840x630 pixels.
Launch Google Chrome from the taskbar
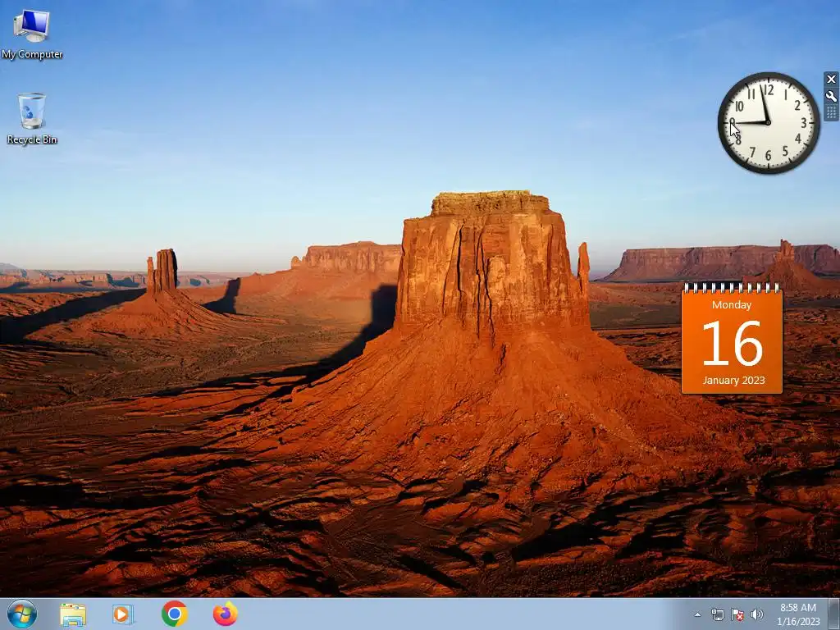tap(174, 614)
